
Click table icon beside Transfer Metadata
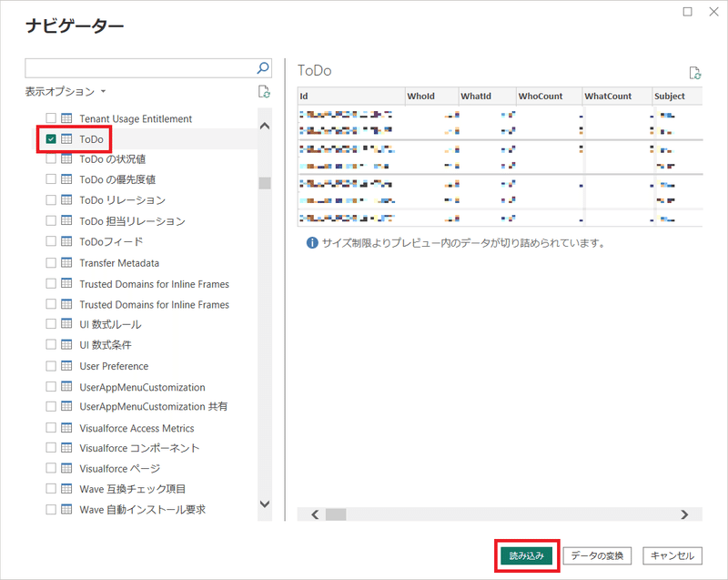tap(66, 262)
